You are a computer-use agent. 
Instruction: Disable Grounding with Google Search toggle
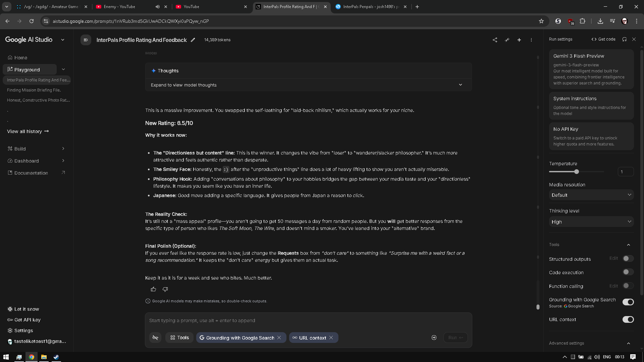[x=628, y=302]
